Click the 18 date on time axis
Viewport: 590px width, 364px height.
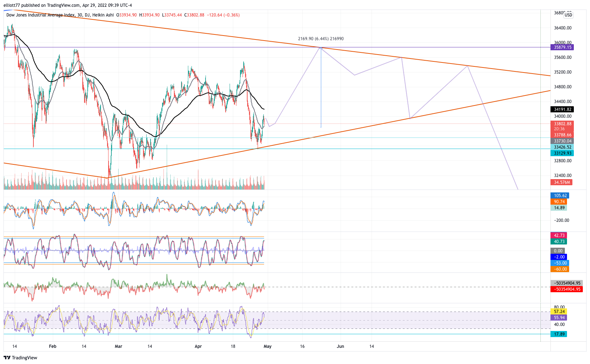pos(233,346)
